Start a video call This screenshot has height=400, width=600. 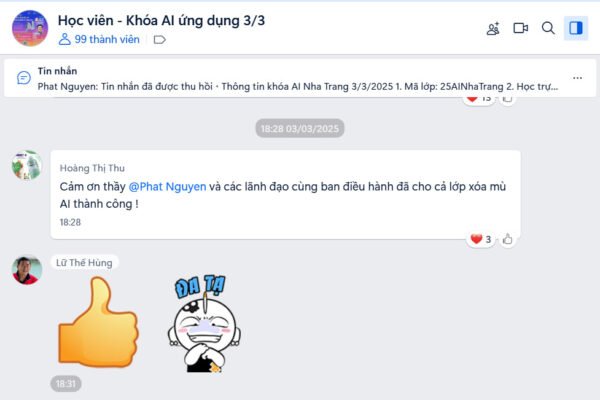520,28
